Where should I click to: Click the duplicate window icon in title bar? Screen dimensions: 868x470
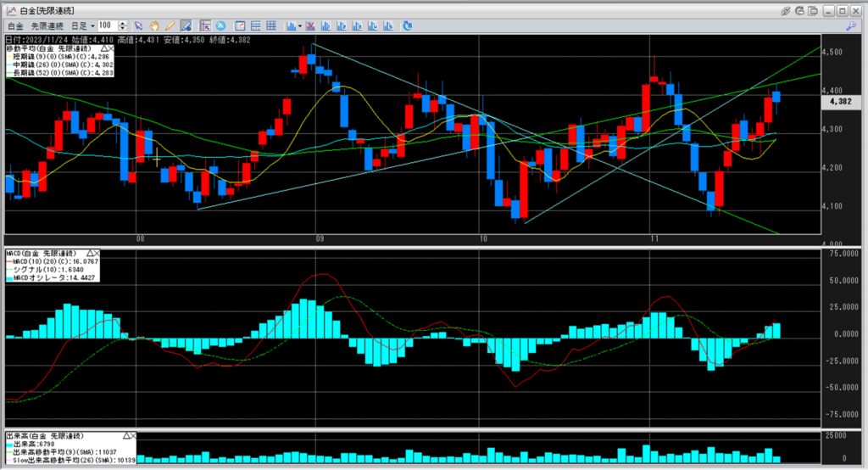tap(813, 10)
